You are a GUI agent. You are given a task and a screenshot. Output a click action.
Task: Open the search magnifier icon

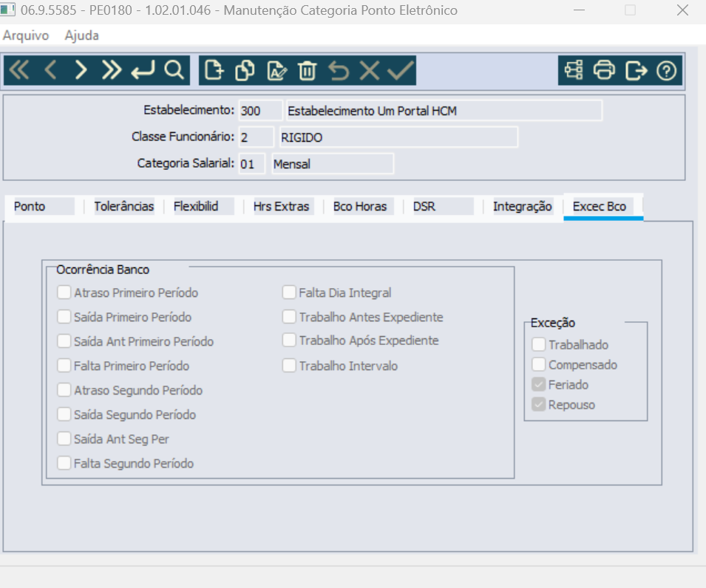174,70
